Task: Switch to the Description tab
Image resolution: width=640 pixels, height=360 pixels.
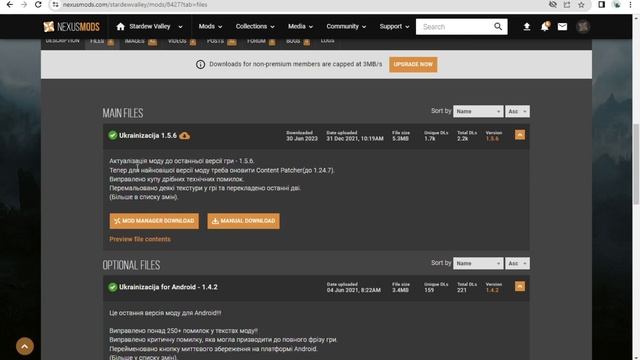Action: [62, 41]
